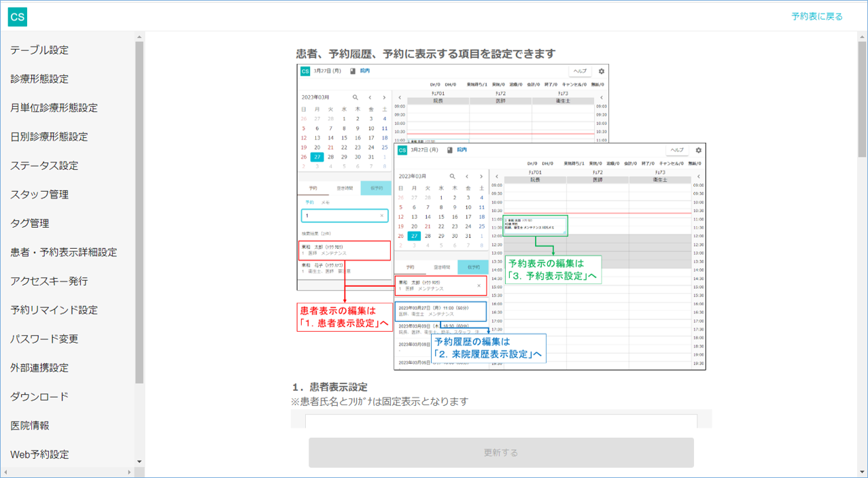This screenshot has height=478, width=868.
Task: Click sidebar scrollbar up arrow
Action: 139,37
